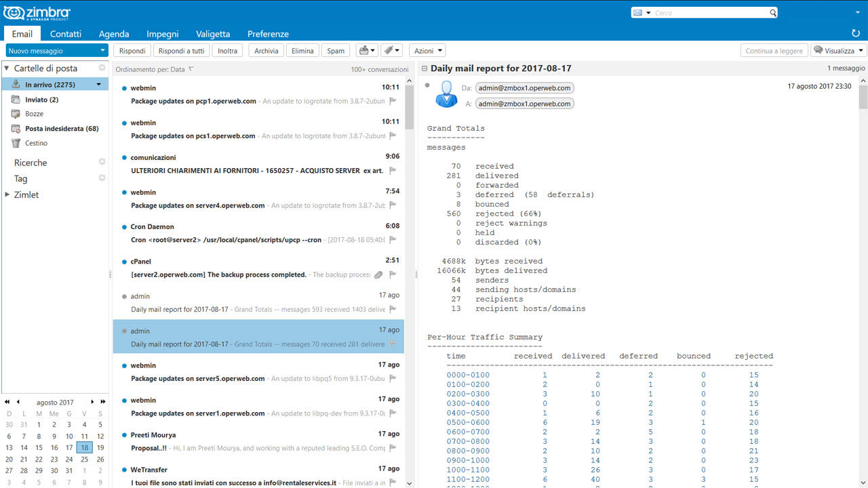Click the Tag icon button in toolbar
Image resolution: width=868 pixels, height=488 pixels.
click(x=391, y=51)
